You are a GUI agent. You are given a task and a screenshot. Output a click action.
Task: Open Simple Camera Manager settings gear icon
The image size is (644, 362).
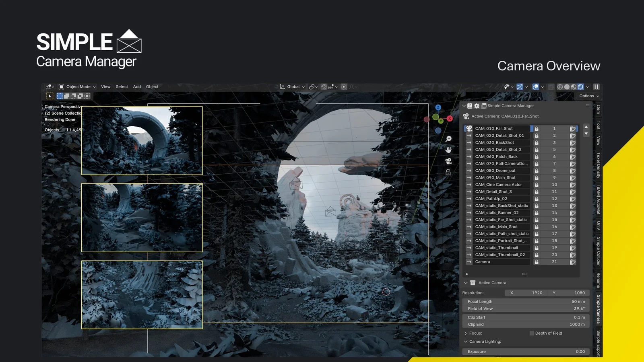[477, 106]
